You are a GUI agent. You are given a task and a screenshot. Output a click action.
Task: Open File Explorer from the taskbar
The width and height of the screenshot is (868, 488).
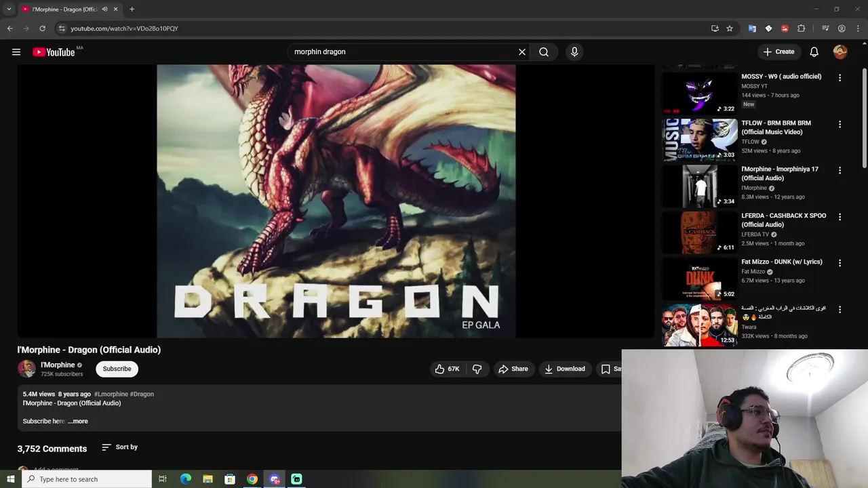coord(208,479)
